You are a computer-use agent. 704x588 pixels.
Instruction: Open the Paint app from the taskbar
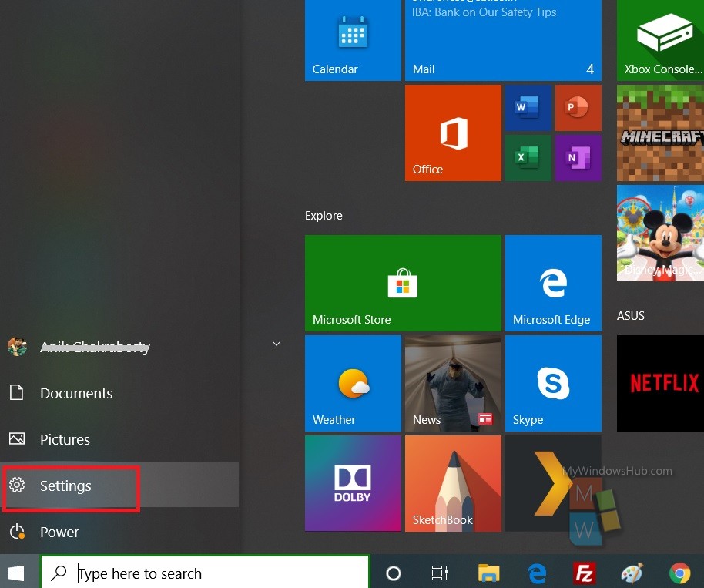pos(632,573)
